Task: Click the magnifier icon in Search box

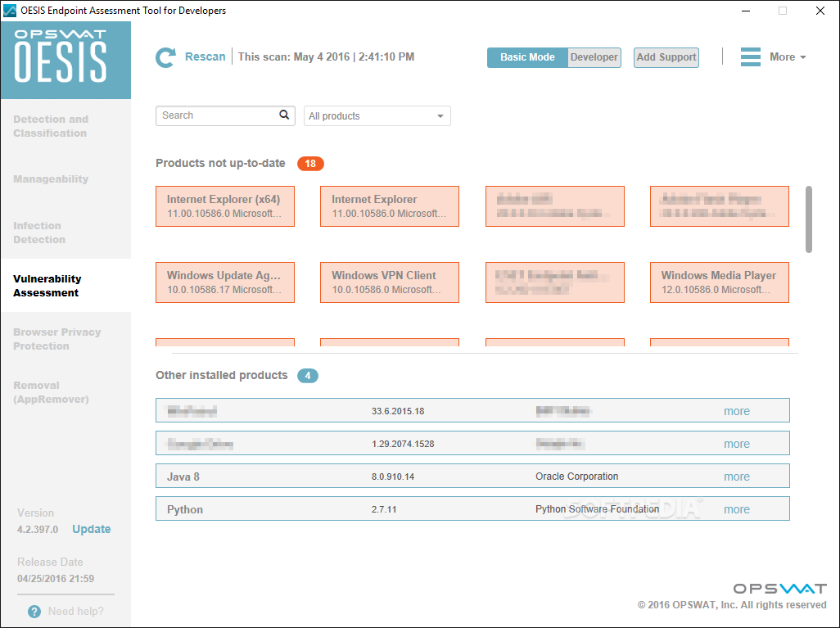Action: [284, 115]
